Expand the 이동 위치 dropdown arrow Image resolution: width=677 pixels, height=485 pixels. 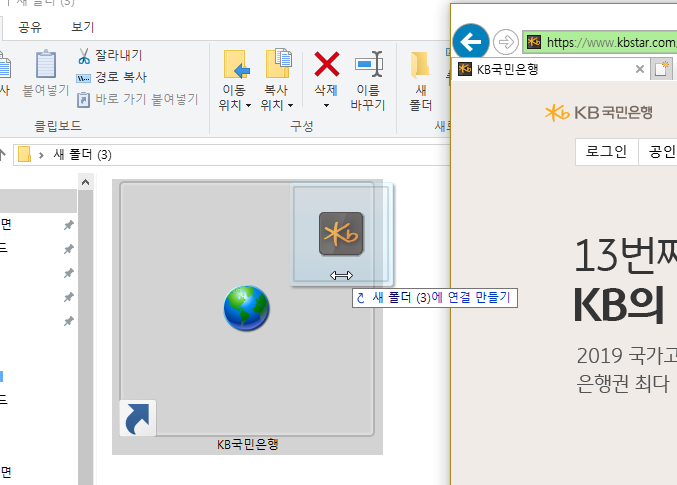click(248, 105)
